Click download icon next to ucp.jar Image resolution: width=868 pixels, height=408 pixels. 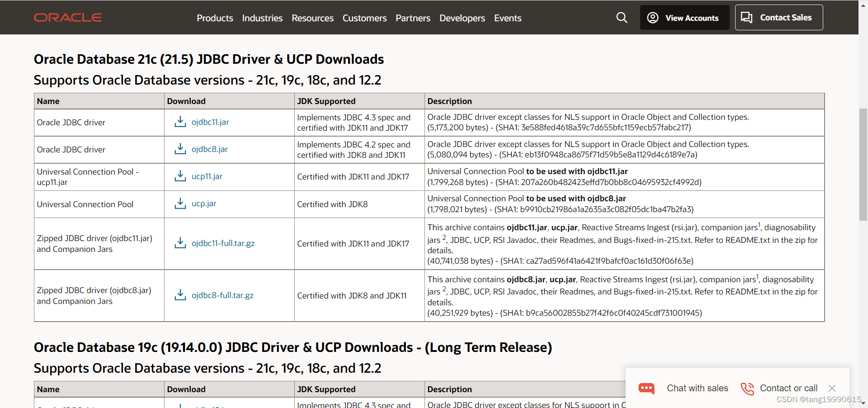click(180, 204)
